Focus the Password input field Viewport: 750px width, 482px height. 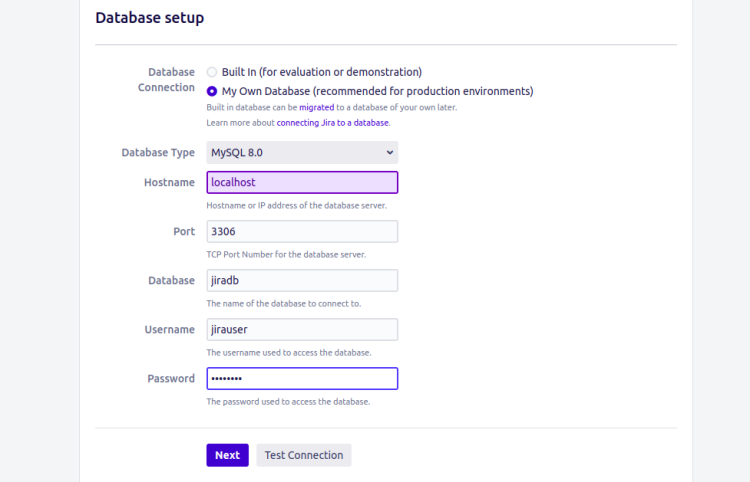pyautogui.click(x=302, y=378)
